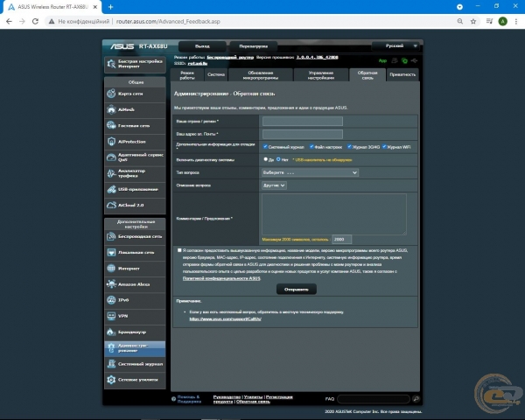Open Traffic Analyzer icon
Viewport: 525px width, 420px height.
111,173
